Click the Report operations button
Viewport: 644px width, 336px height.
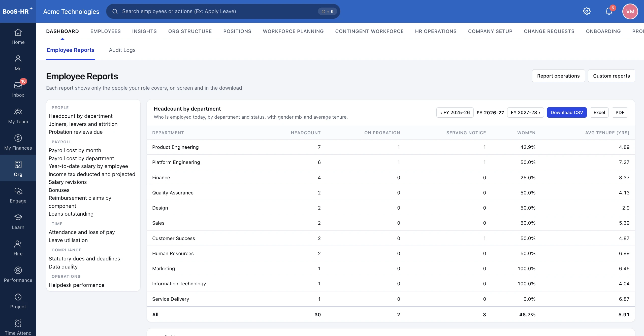click(558, 76)
